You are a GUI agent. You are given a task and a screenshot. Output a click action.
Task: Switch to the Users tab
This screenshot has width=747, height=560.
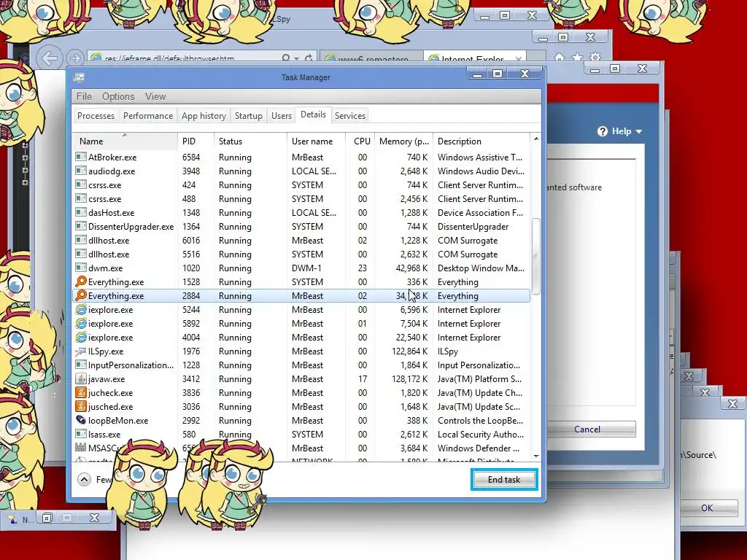point(282,116)
